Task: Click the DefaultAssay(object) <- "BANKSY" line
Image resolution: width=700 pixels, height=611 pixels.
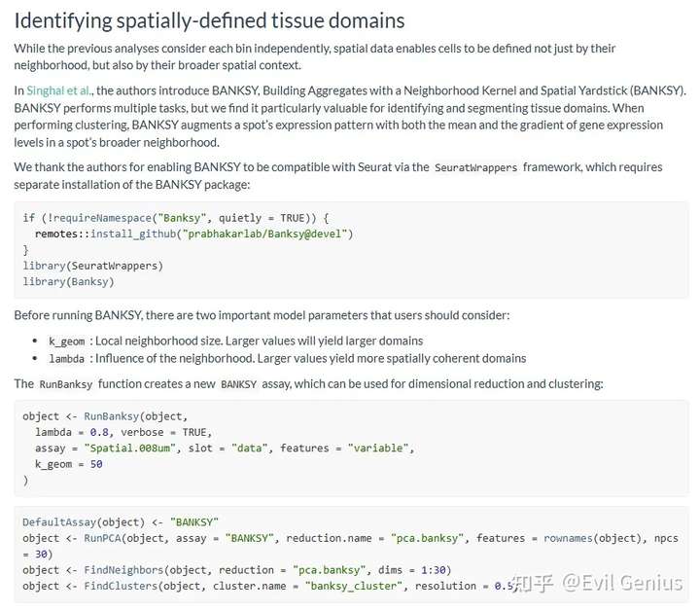Action: [121, 522]
